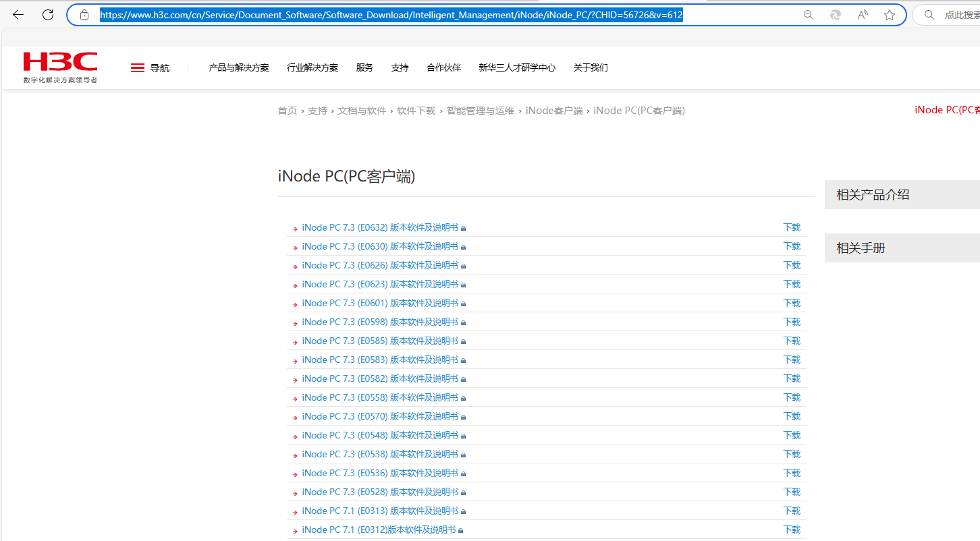Click 下载 for the E0585 version
Viewport: 980px width, 541px height.
pyautogui.click(x=792, y=341)
